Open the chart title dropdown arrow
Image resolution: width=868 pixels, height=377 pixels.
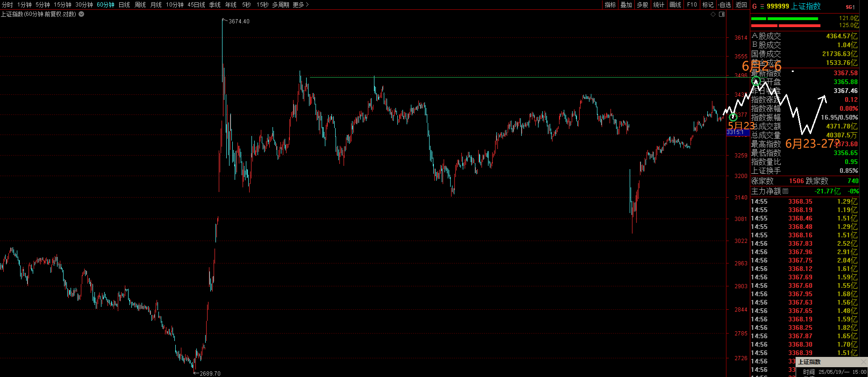coord(81,14)
